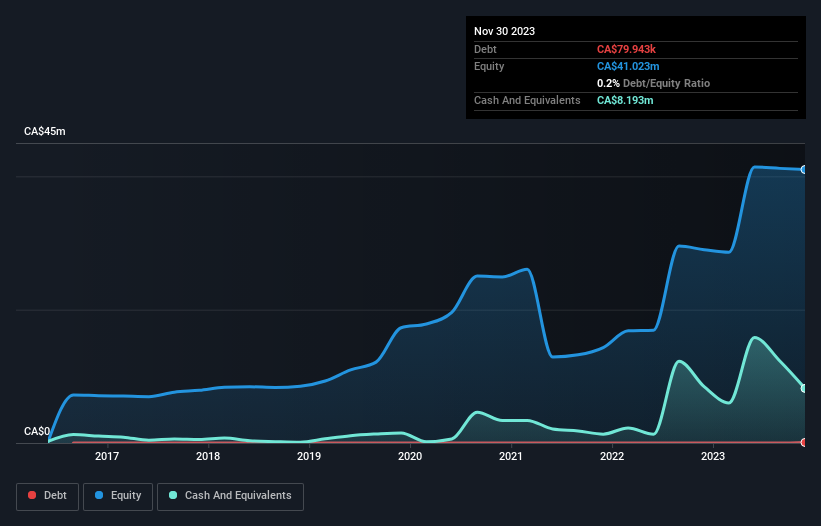Select the 2023 axis label
The height and width of the screenshot is (526, 821).
coord(713,456)
